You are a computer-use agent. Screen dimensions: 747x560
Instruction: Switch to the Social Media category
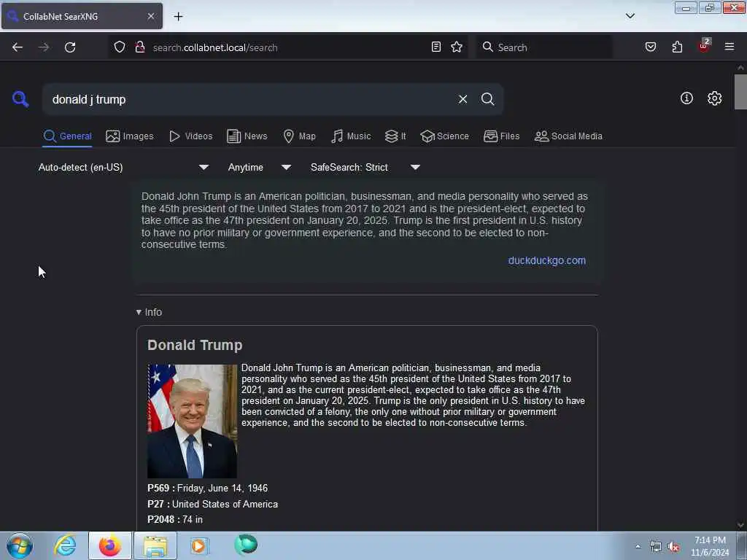coord(568,136)
